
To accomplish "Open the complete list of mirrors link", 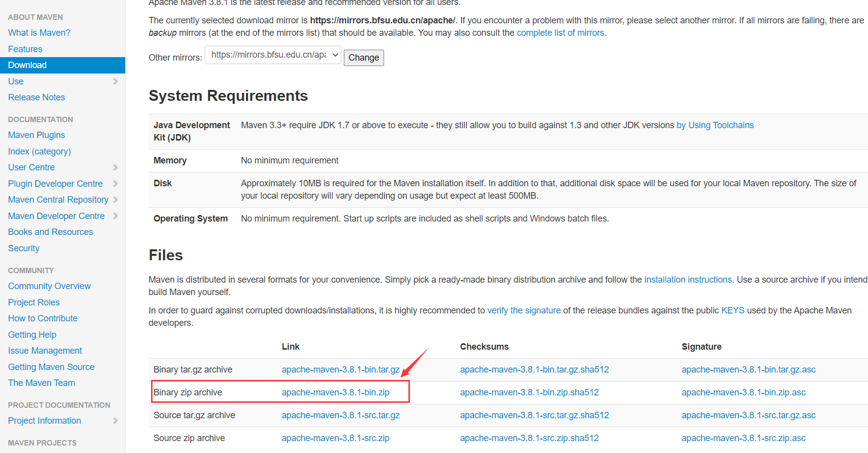I will coord(560,33).
